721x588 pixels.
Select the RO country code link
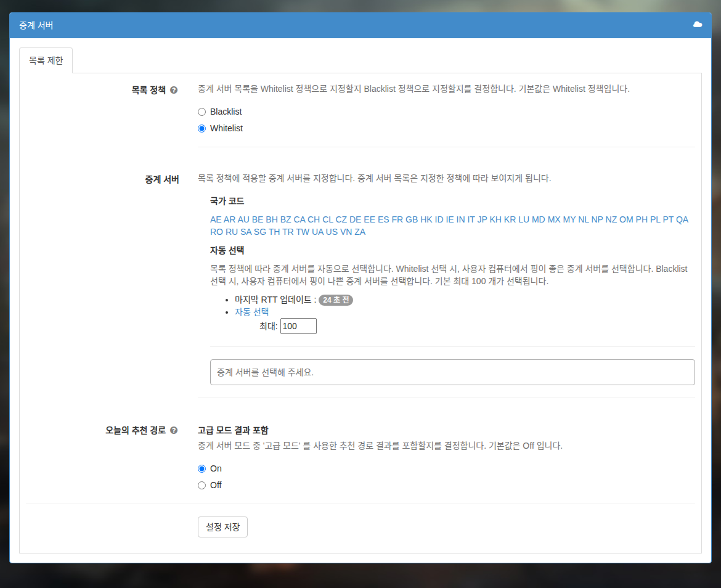pyautogui.click(x=216, y=232)
